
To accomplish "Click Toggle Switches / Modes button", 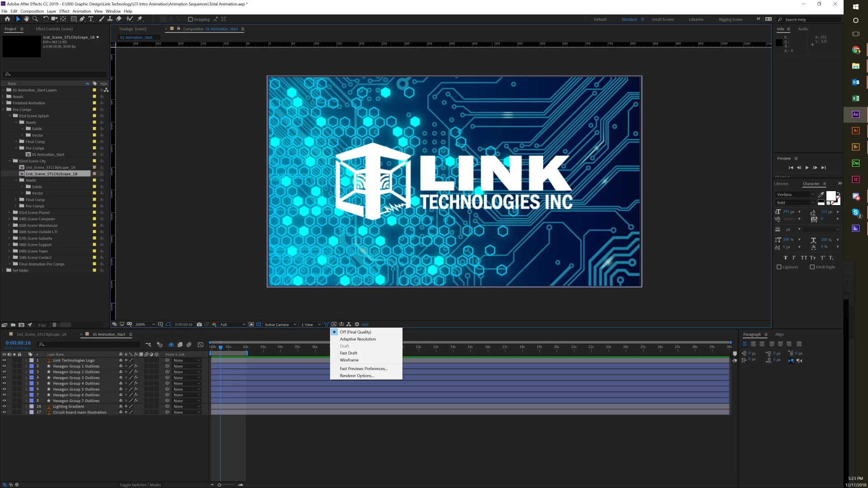I will 140,485.
